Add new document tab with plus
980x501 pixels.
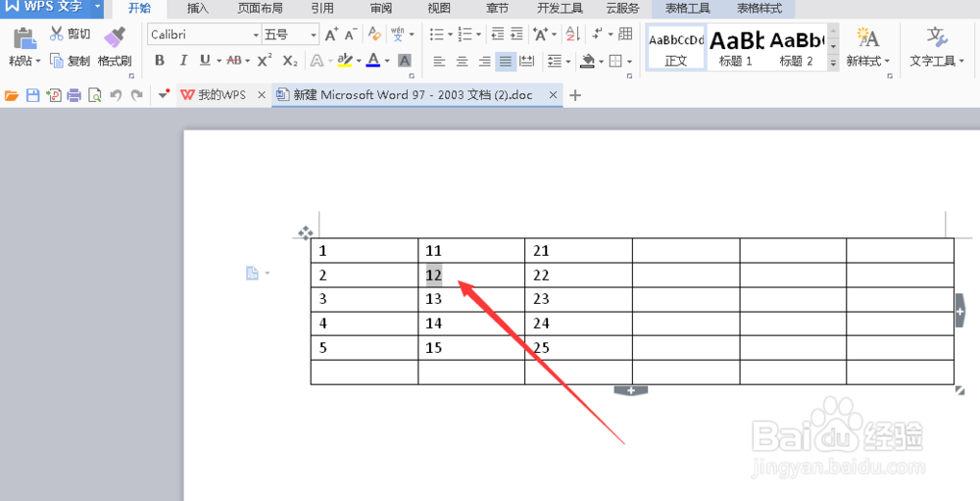[x=575, y=95]
